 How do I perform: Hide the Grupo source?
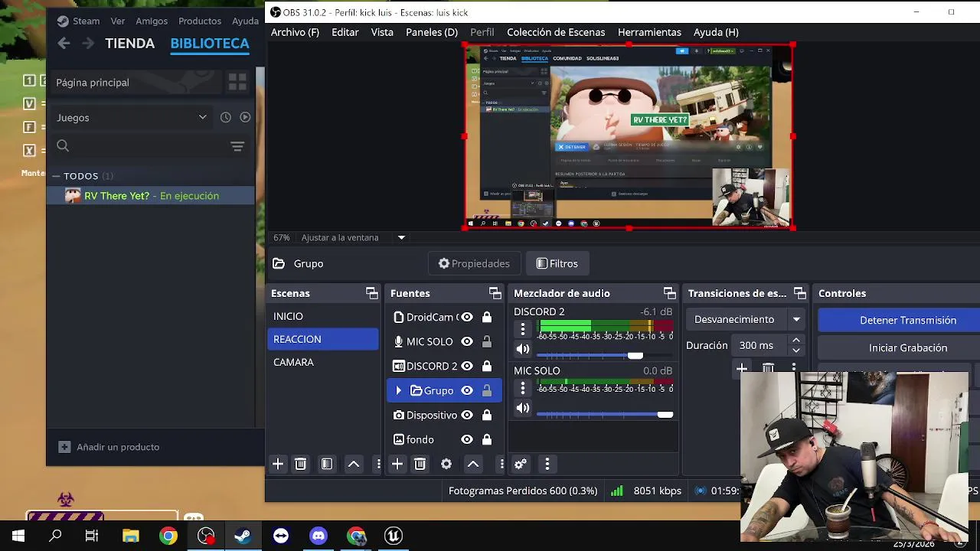point(467,390)
